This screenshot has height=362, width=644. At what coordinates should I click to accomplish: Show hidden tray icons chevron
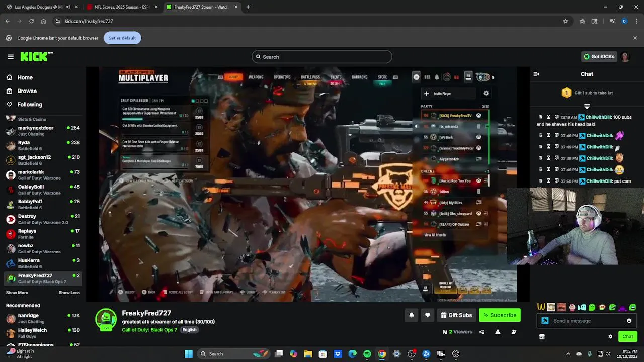[x=568, y=354]
